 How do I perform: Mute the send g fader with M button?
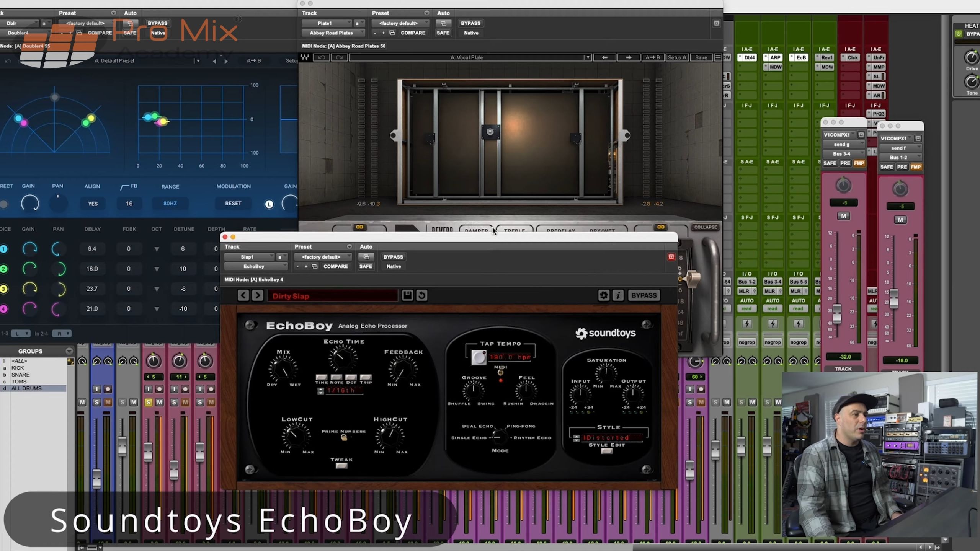coord(843,216)
